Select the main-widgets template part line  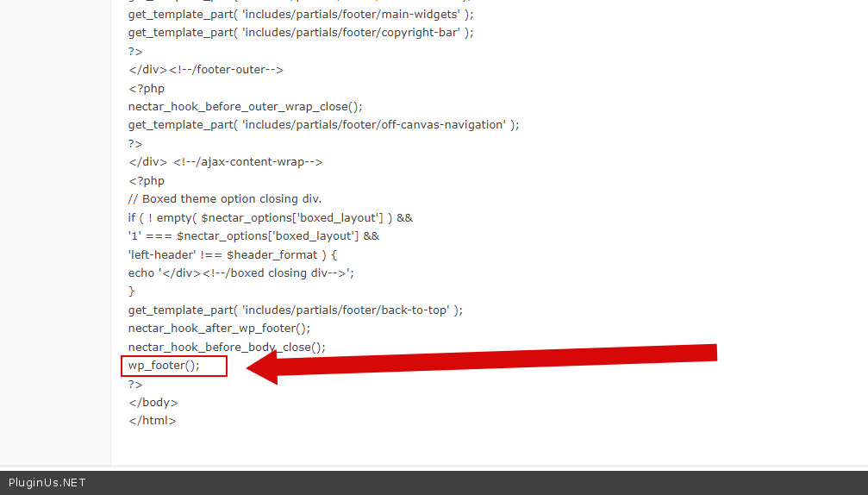pyautogui.click(x=301, y=15)
